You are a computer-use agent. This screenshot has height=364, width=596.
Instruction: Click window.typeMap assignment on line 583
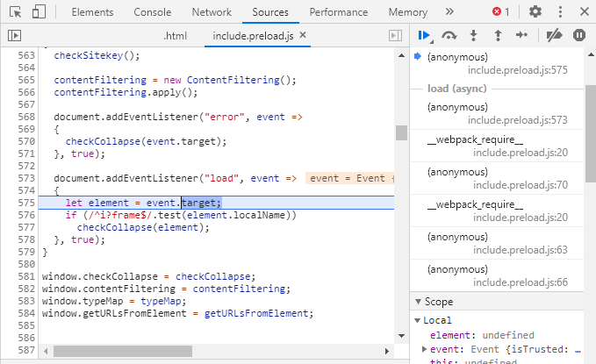click(x=114, y=301)
